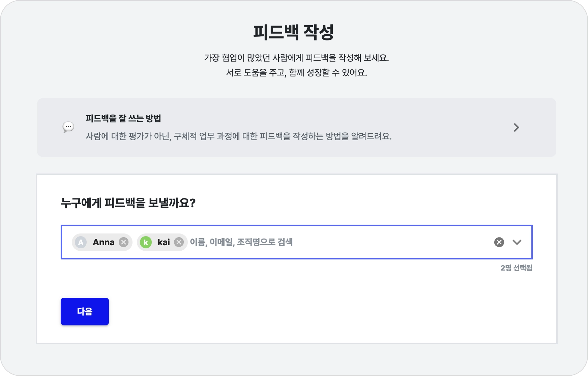Click the 누구에게 피드백을 보낼까요? label
Image resolution: width=588 pixels, height=376 pixels.
(128, 203)
